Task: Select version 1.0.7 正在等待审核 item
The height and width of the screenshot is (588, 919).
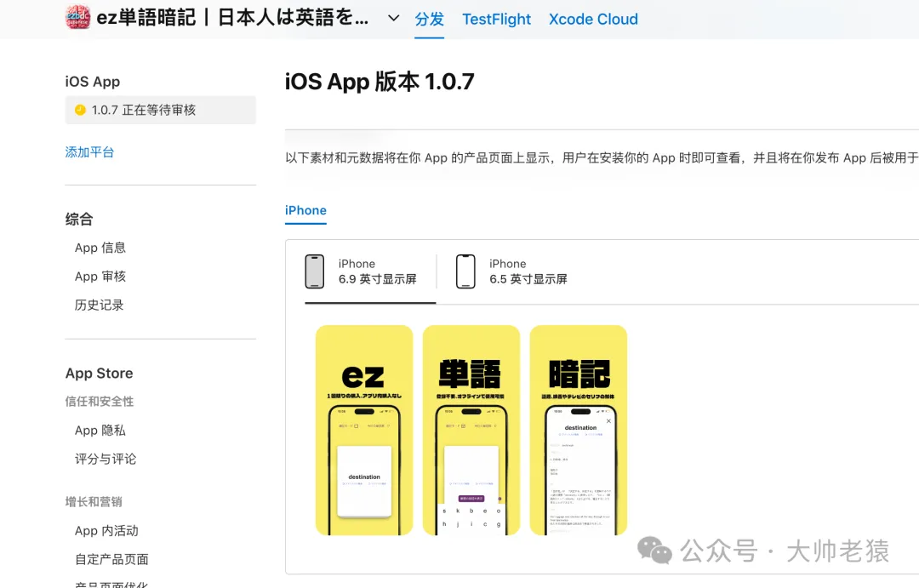Action: [161, 110]
